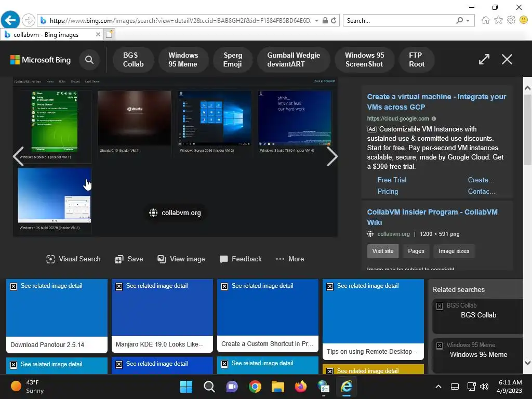
Task: Open Manjaro KDE 19.0 related image
Action: (162, 315)
